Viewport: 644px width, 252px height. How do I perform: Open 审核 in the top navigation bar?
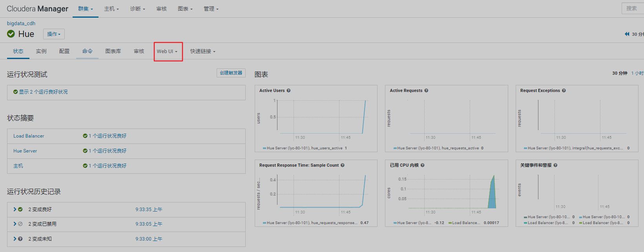[x=162, y=9]
